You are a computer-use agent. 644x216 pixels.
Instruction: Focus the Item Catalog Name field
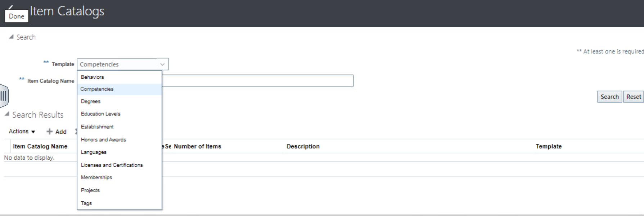[258, 81]
